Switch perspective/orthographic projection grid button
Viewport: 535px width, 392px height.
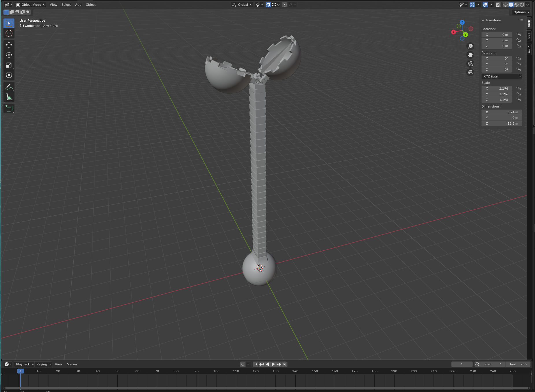pos(470,72)
